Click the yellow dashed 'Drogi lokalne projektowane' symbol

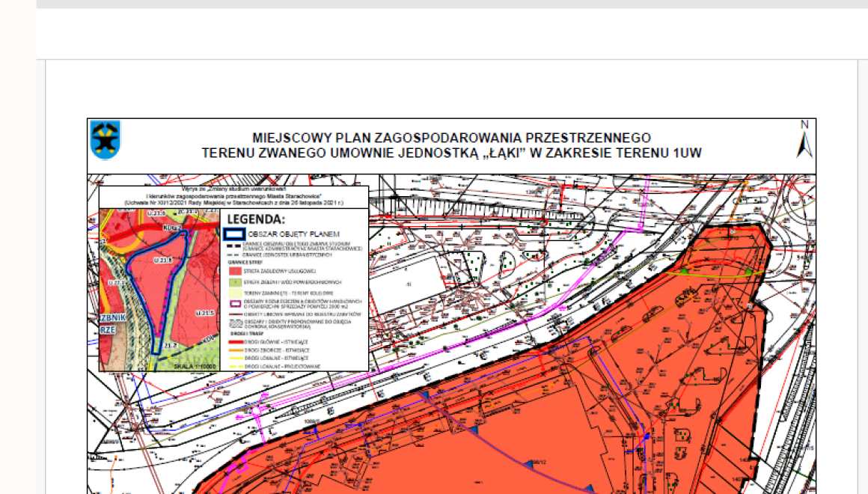[233, 367]
